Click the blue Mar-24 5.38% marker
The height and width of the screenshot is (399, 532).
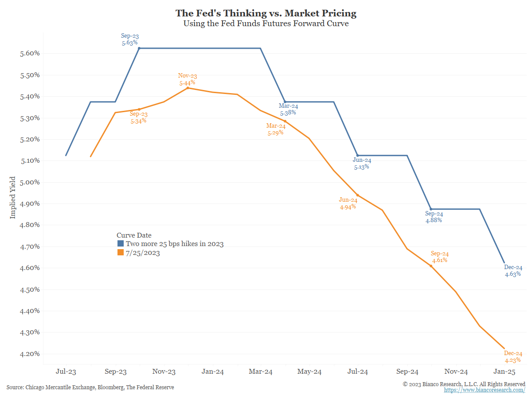click(x=285, y=102)
